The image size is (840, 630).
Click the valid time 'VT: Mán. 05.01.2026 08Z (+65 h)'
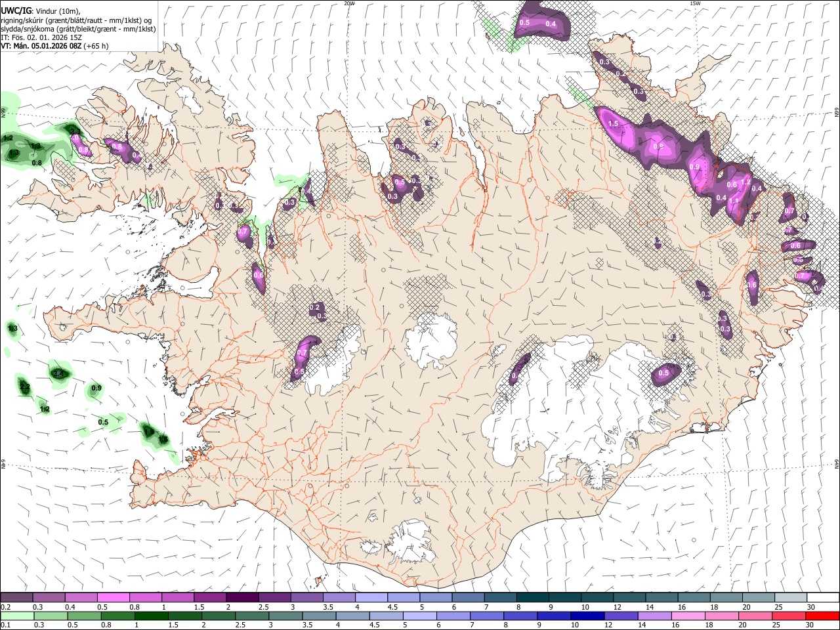[x=54, y=46]
